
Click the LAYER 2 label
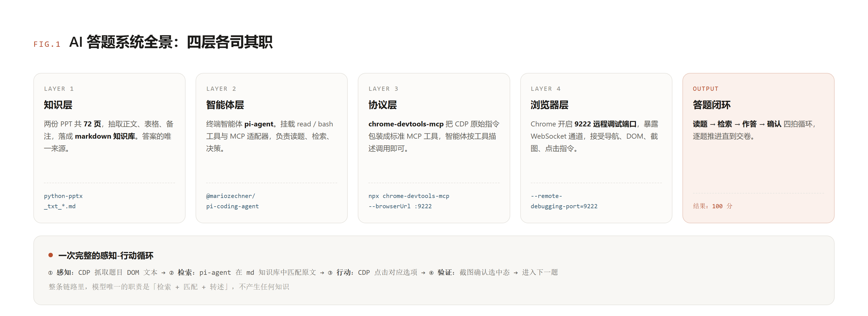(221, 89)
